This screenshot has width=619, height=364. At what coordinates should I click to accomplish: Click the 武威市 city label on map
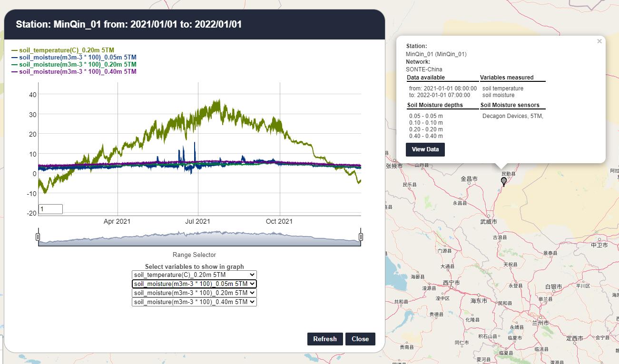pos(488,222)
